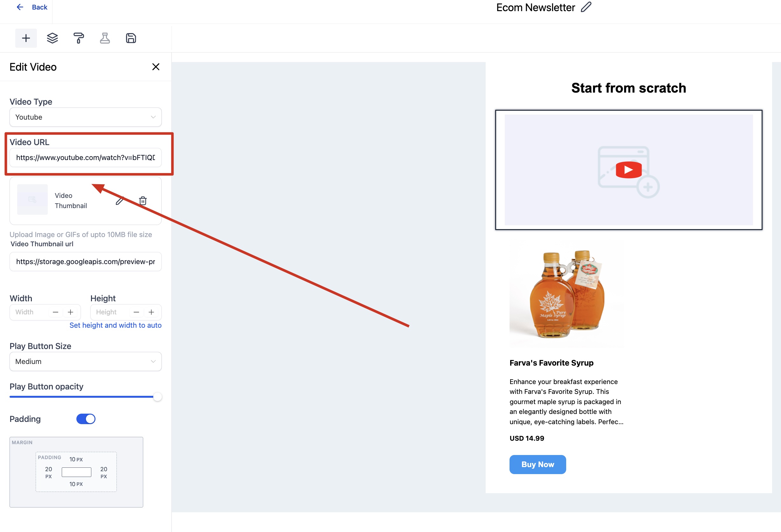Increase Width with plus stepper
Image resolution: width=781 pixels, height=532 pixels.
70,312
